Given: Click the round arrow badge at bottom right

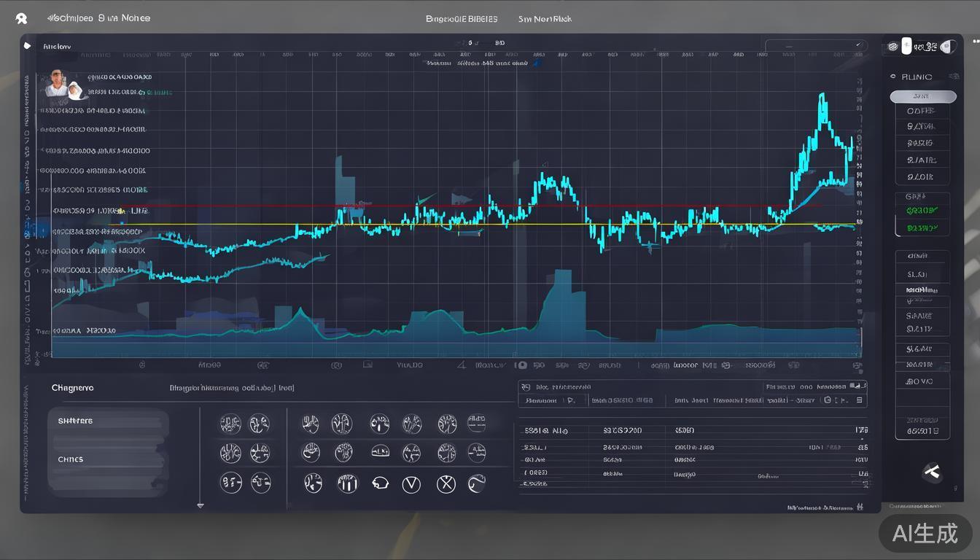Looking at the screenshot, I should [x=932, y=472].
